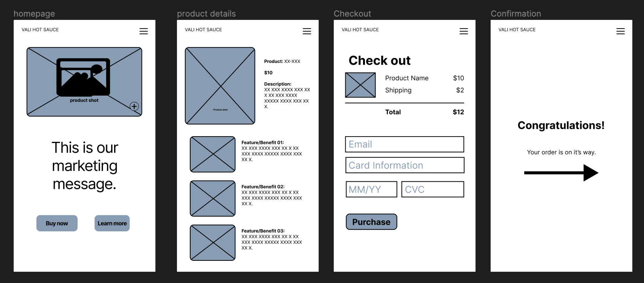Click the MM/YY expiry field
Viewport: 644px width, 283px height.
click(371, 189)
